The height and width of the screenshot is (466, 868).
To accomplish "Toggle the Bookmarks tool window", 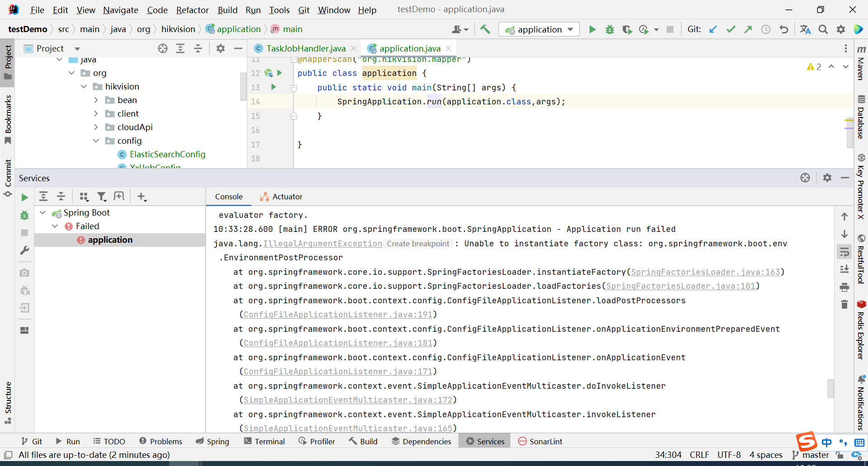I will 8,120.
